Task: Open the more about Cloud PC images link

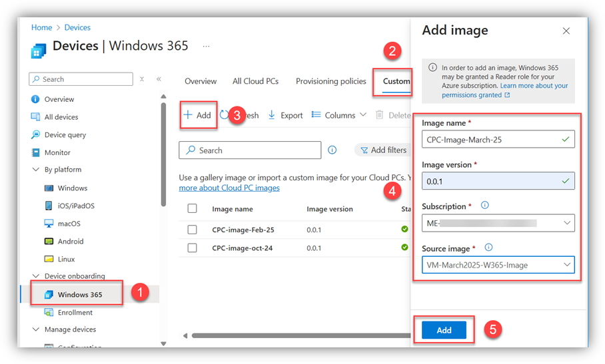Action: click(229, 188)
